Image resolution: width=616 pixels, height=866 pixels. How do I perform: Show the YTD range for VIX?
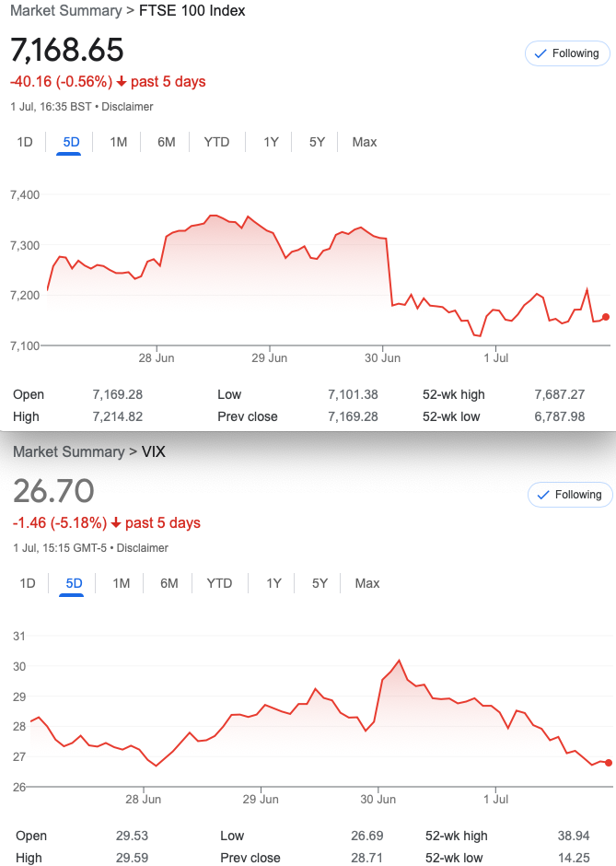coord(219,584)
